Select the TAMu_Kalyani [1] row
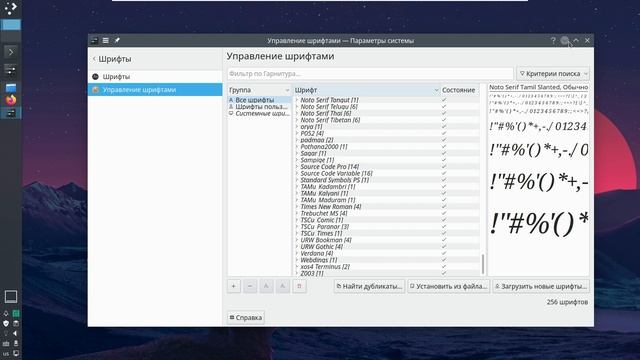The width and height of the screenshot is (640, 360). (387, 193)
